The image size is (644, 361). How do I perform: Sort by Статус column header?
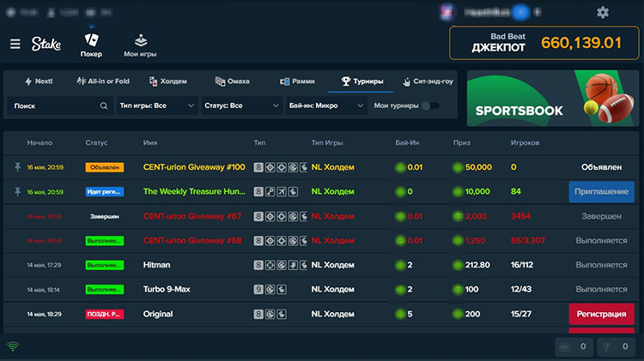[x=96, y=142]
